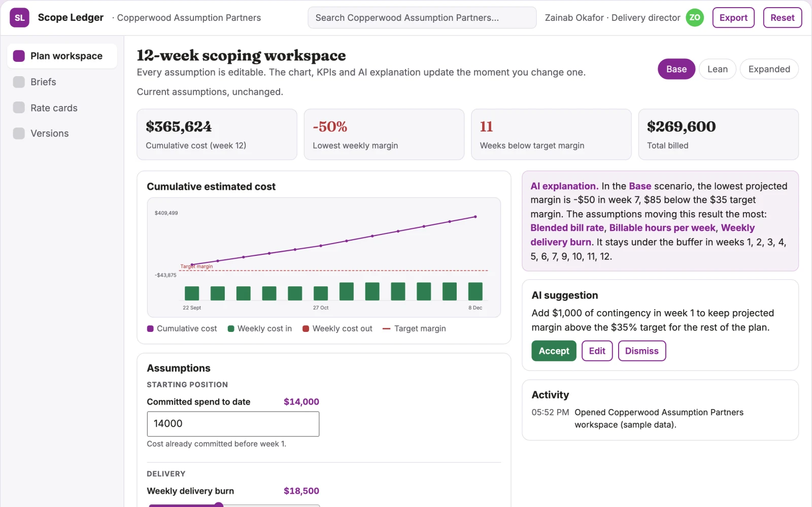Click the Weeks below target margin card

click(551, 134)
